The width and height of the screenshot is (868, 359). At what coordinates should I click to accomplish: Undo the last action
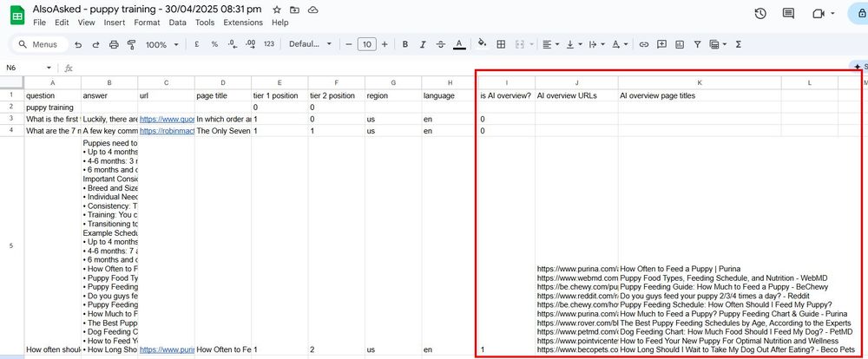(x=78, y=44)
